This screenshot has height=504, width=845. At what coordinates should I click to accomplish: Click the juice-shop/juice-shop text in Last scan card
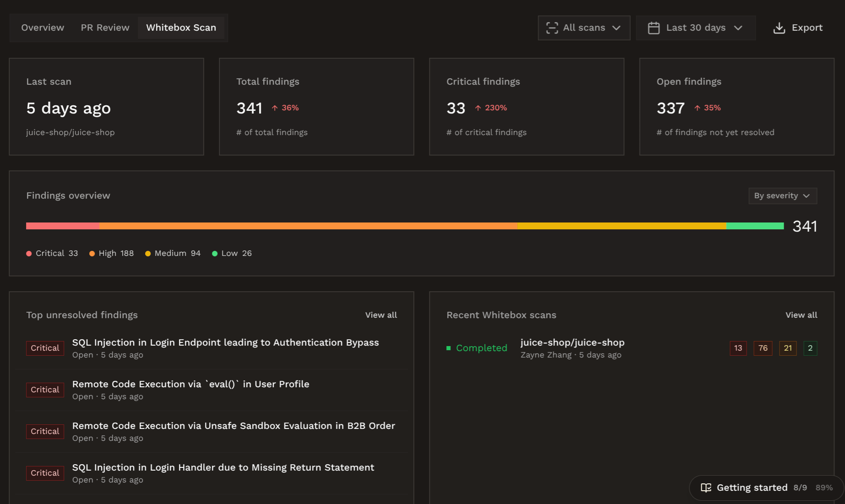[x=70, y=132]
